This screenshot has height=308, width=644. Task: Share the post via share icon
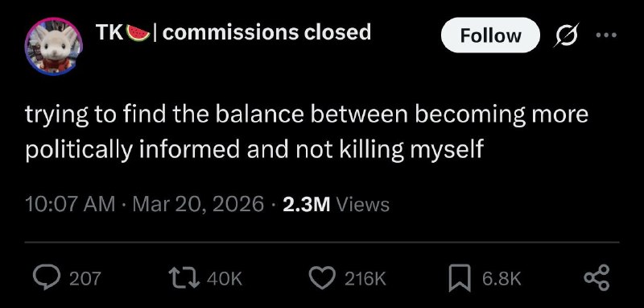point(597,278)
